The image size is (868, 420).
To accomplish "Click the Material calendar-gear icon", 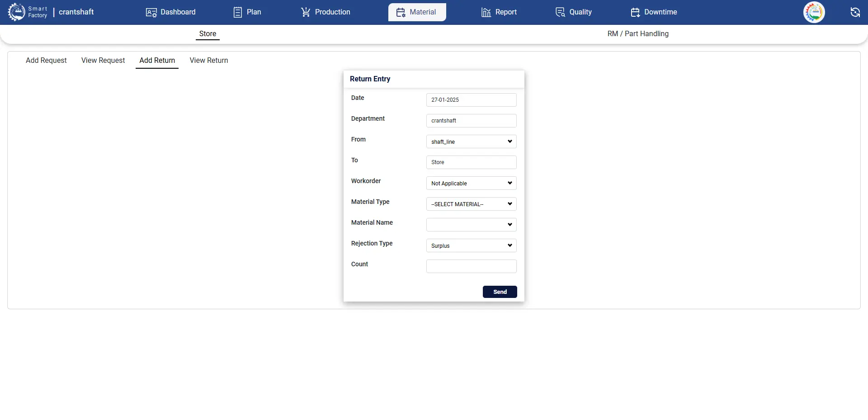I will pos(401,12).
